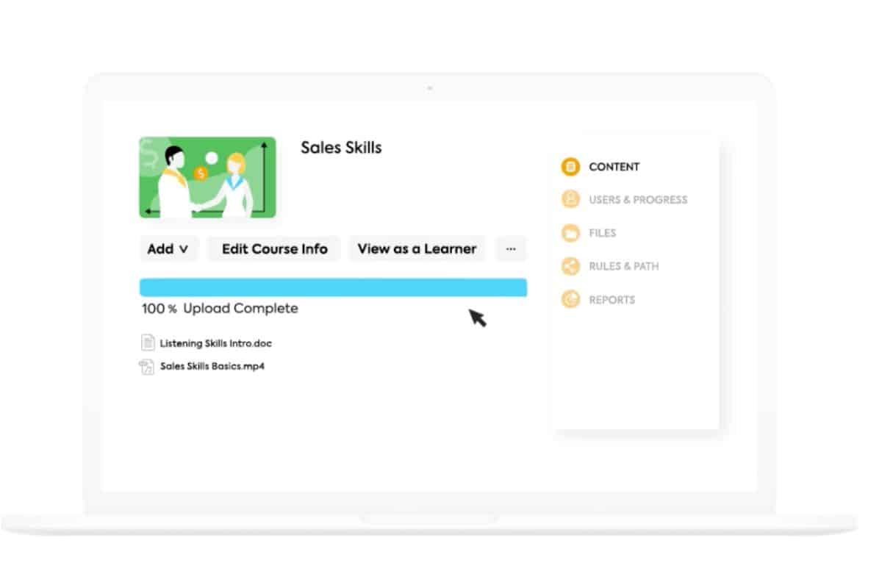This screenshot has height=588, width=882.
Task: Open the USERS & PROGRESS section
Action: click(x=638, y=199)
